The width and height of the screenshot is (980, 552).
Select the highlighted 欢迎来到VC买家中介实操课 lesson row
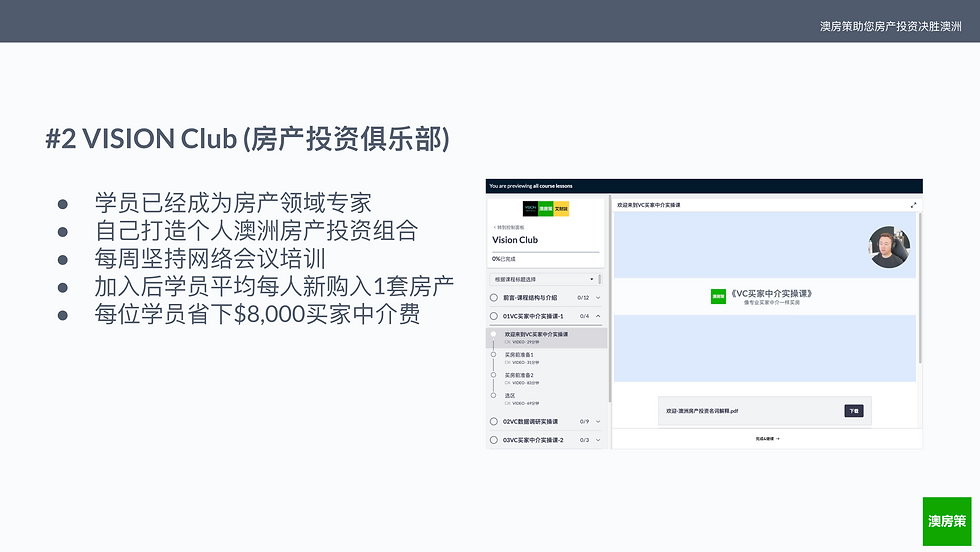pyautogui.click(x=547, y=338)
